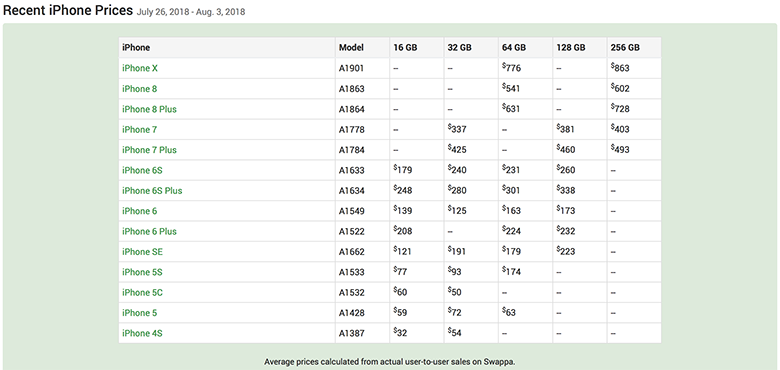
Task: Select the $248 iPhone 6S Plus price
Action: [x=402, y=190]
